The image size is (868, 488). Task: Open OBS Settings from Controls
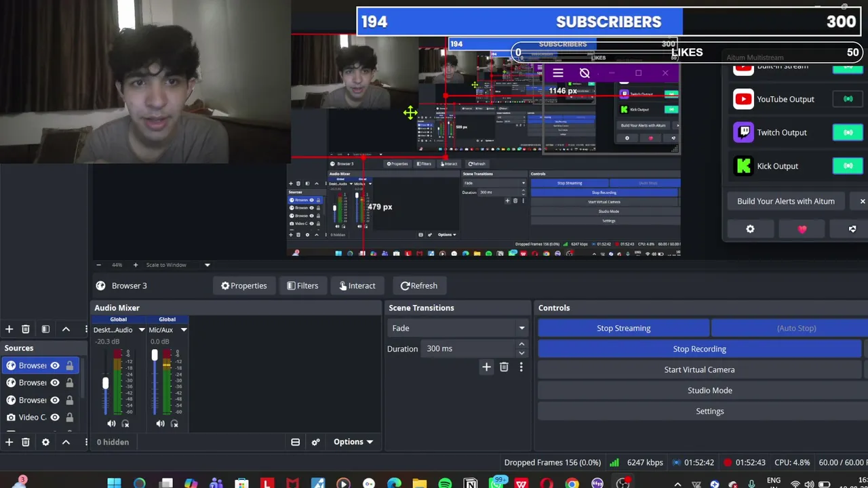(709, 411)
